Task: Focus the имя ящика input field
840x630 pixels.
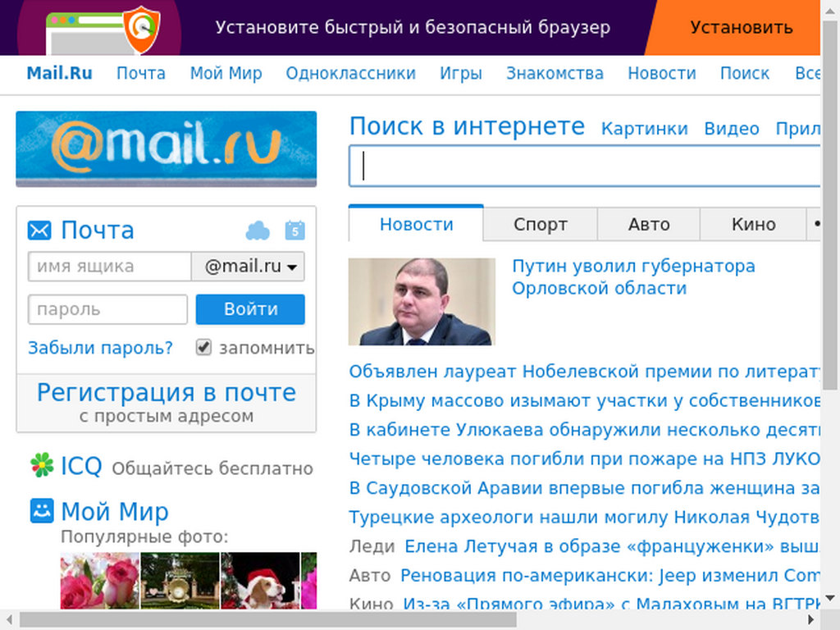Action: tap(110, 267)
